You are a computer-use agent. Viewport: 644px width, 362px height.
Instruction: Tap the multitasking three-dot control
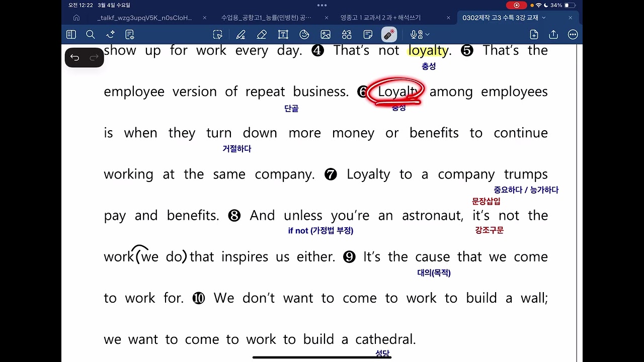click(322, 5)
